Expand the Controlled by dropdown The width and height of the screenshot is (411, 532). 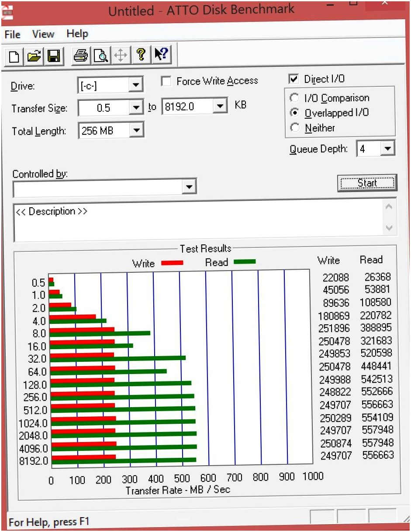click(x=189, y=187)
